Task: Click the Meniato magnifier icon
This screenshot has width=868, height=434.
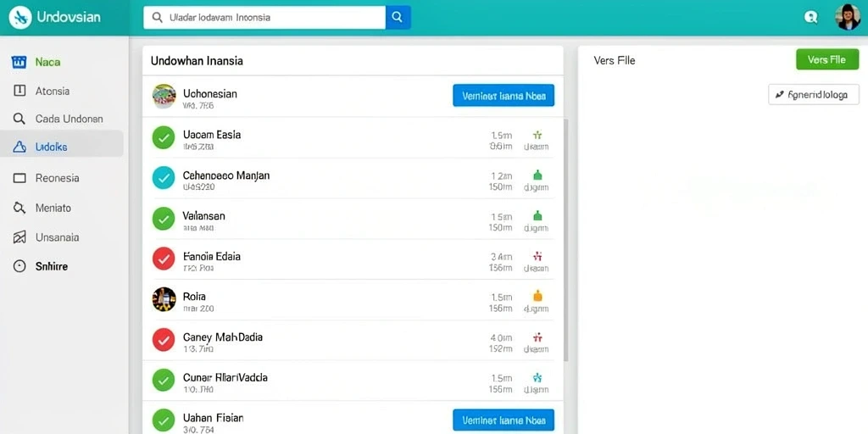Action: [19, 209]
